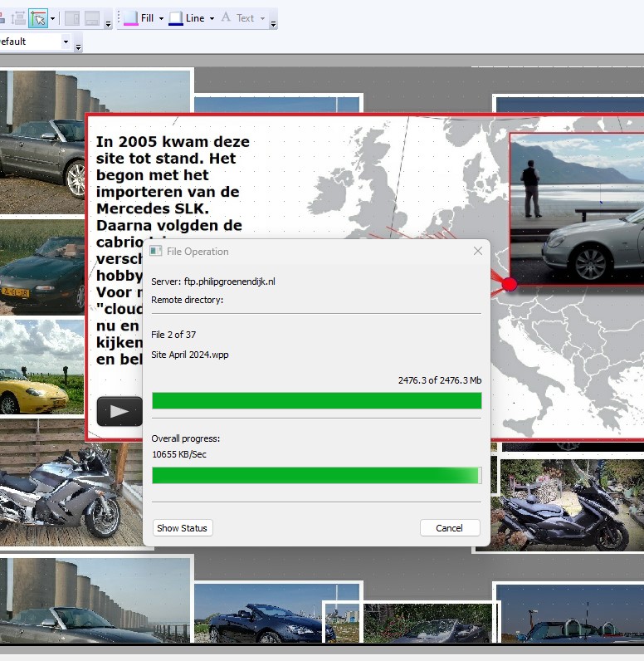Open the 'efault' style combo box
The height and width of the screenshot is (661, 644).
pos(34,42)
